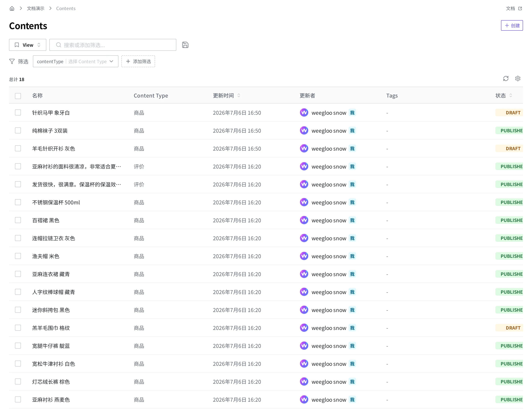Open the 亚麻衬衫的面料很清凉 review entry
Screen dimensions: 532x411
point(76,166)
